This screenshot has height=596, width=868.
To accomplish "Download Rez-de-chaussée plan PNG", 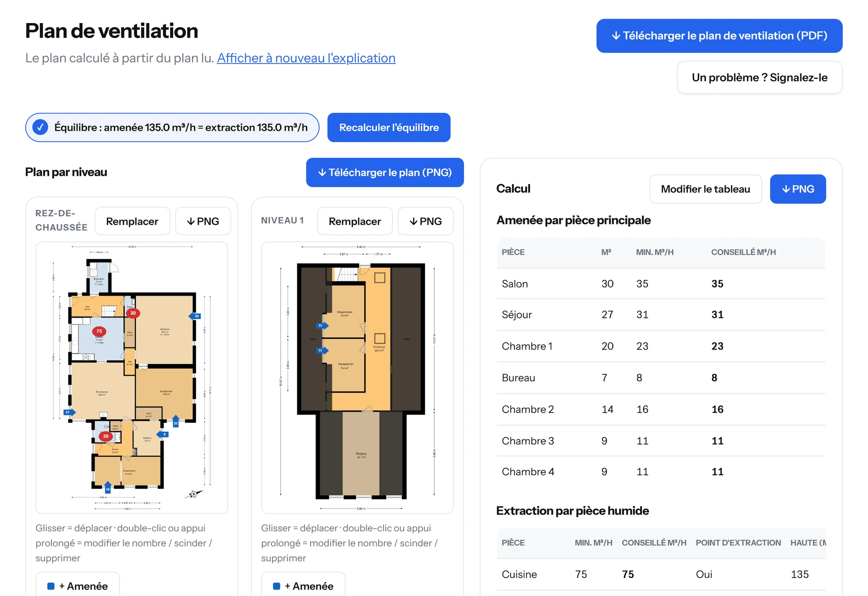I will (203, 221).
